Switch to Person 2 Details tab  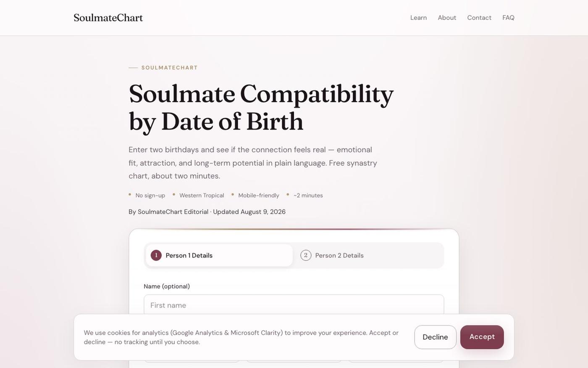369,255
